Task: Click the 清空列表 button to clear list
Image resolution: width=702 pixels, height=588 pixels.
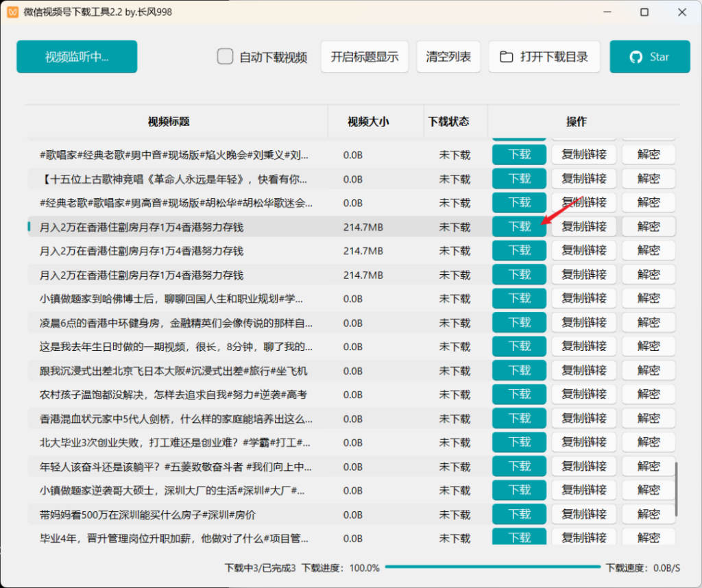Action: pos(448,57)
